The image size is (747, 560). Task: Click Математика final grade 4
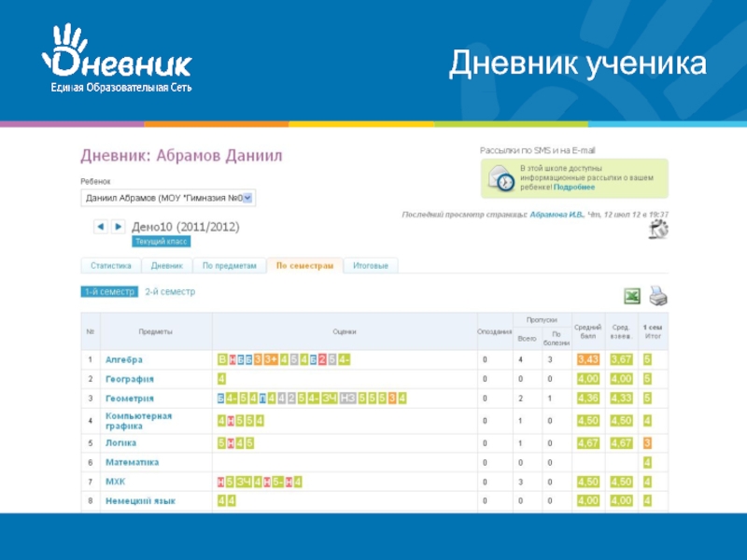click(x=647, y=462)
